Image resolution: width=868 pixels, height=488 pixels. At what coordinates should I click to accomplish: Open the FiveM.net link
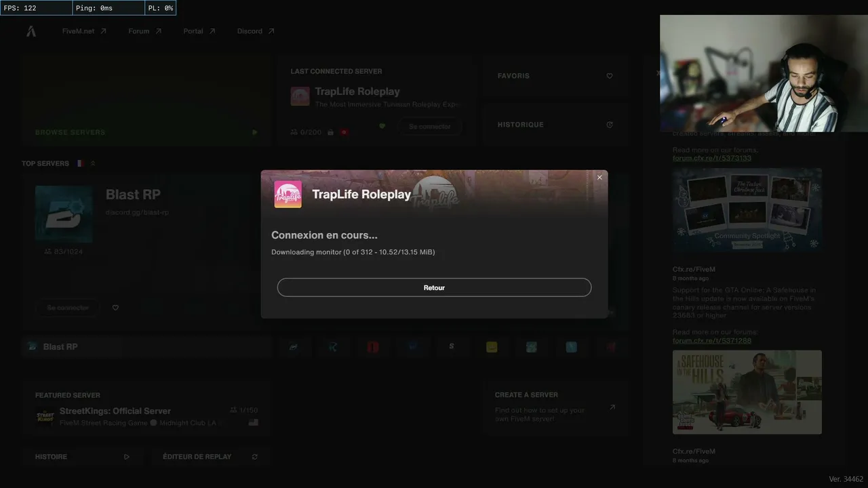(84, 31)
